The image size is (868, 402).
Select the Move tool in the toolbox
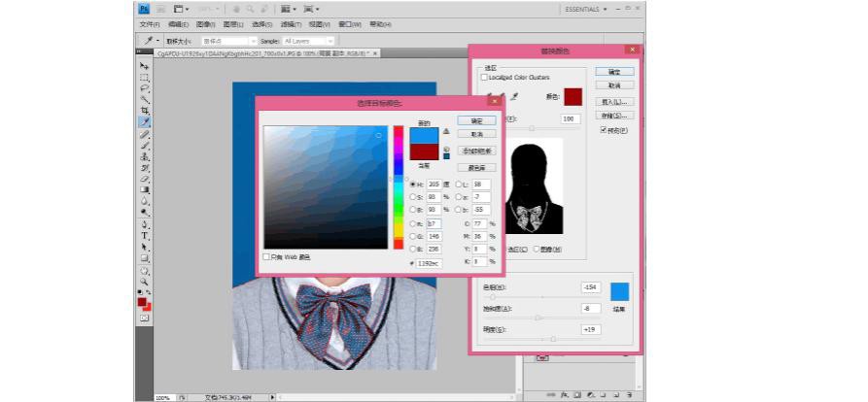pos(145,66)
